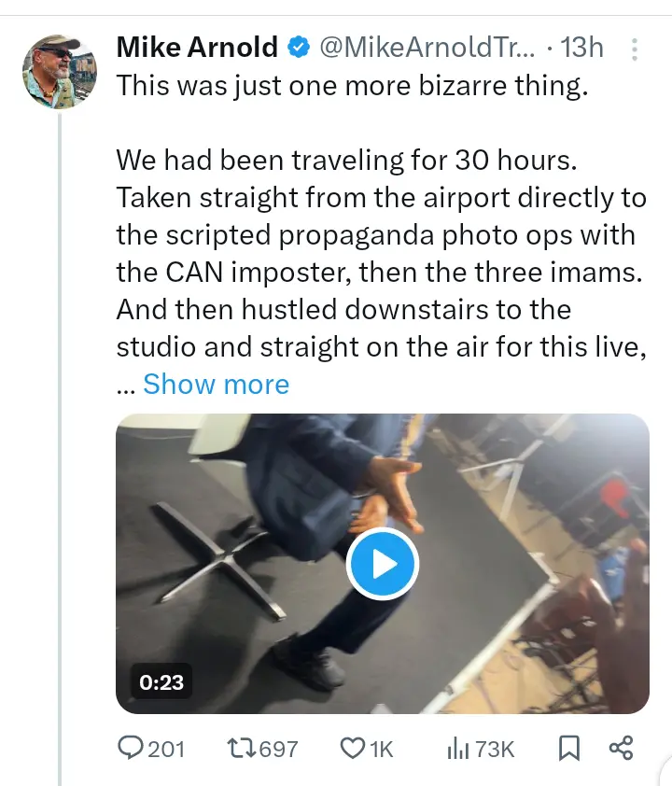The image size is (672, 786).
Task: Bookmark this Mike Arnold tweet
Action: 568,748
